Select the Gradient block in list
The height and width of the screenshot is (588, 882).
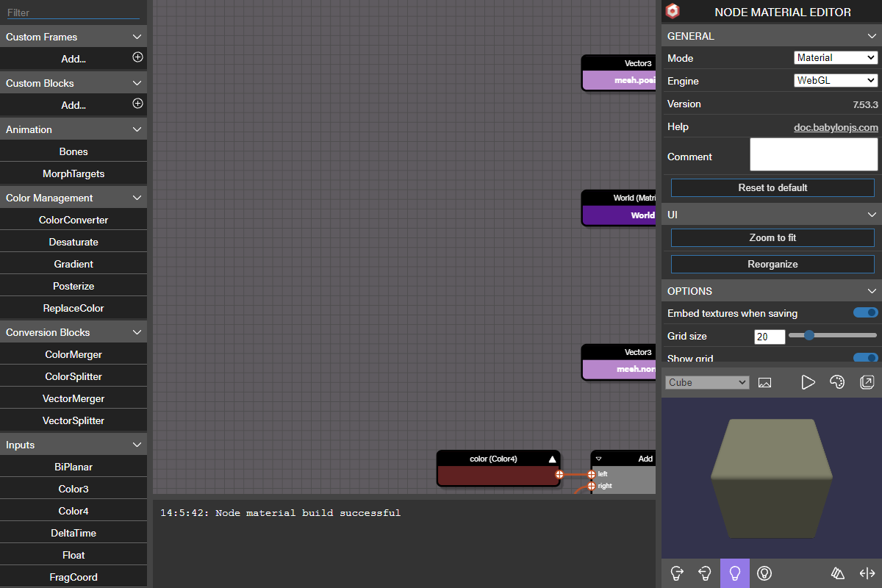click(73, 264)
